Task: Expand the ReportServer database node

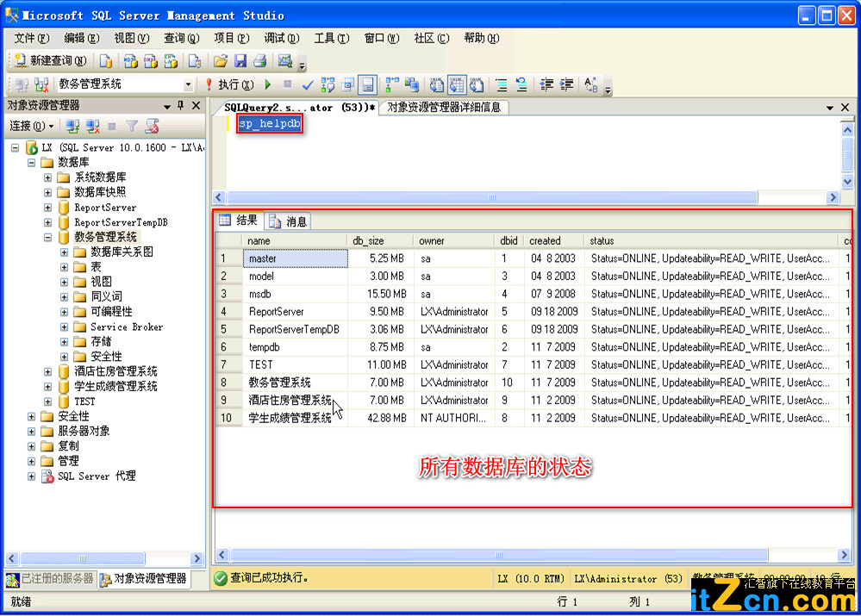Action: tap(47, 208)
